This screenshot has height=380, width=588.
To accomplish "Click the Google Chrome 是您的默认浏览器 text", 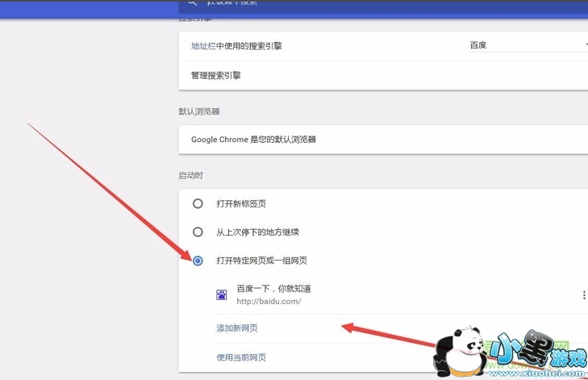I will tap(253, 140).
